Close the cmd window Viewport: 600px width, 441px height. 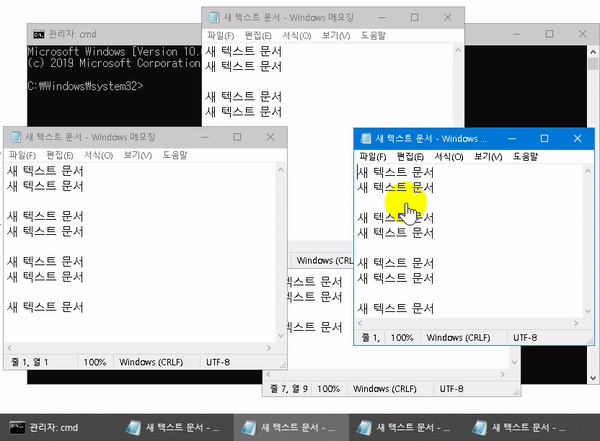click(582, 34)
